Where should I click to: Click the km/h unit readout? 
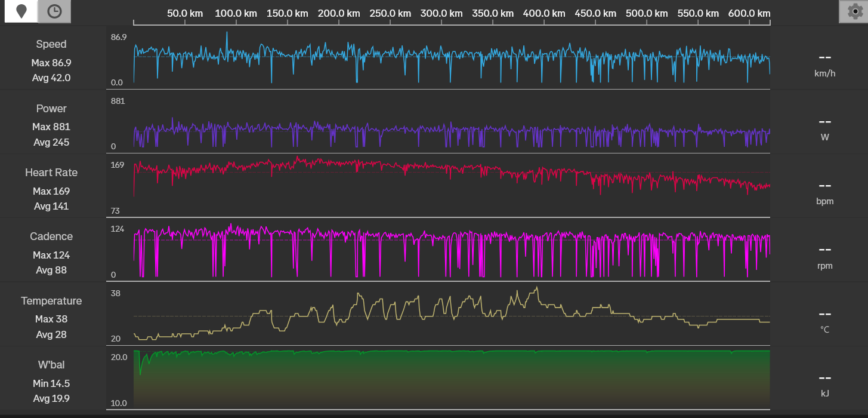coord(824,73)
